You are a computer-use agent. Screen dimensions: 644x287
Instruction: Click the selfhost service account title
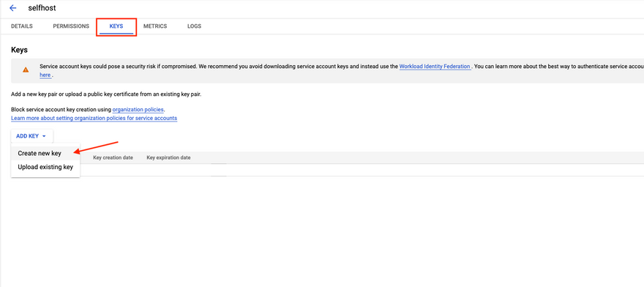tap(42, 8)
